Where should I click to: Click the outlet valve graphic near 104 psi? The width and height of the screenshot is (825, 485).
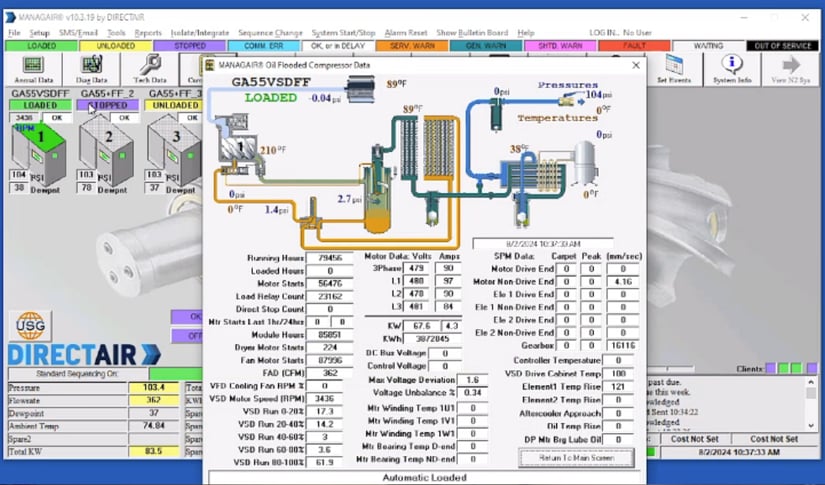pyautogui.click(x=568, y=100)
